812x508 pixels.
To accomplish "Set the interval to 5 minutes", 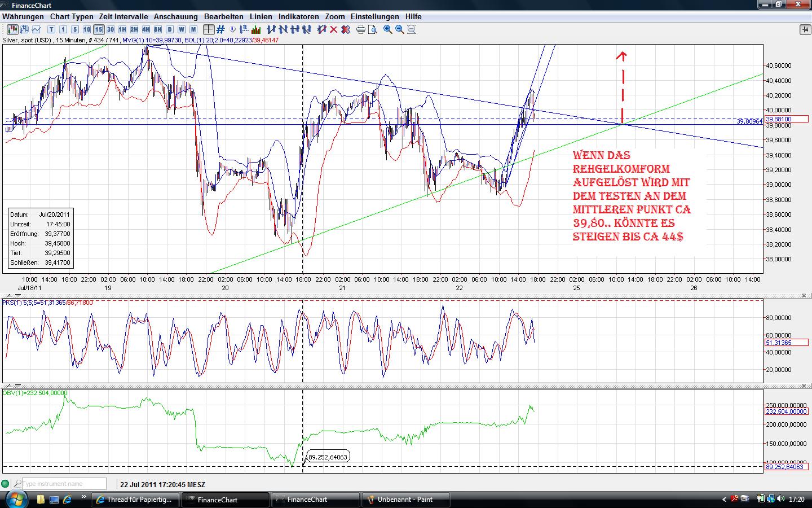I will click(75, 29).
